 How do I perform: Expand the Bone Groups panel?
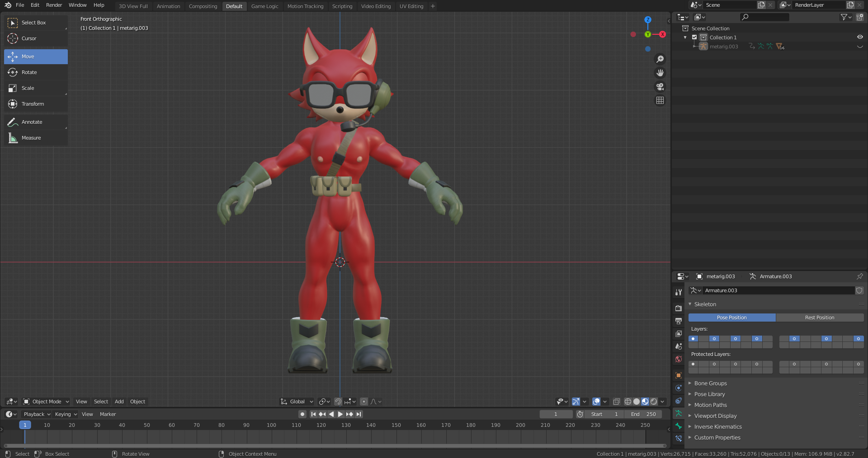point(710,383)
